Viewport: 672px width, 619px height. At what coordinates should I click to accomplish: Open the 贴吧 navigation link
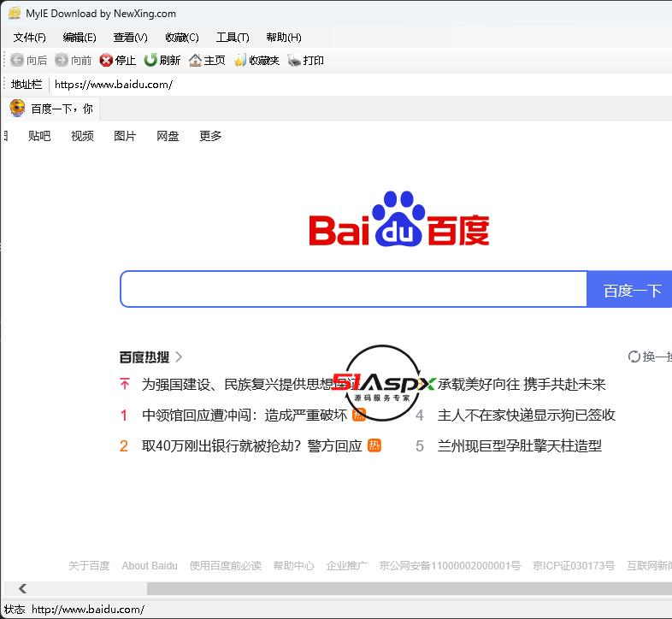(x=39, y=136)
